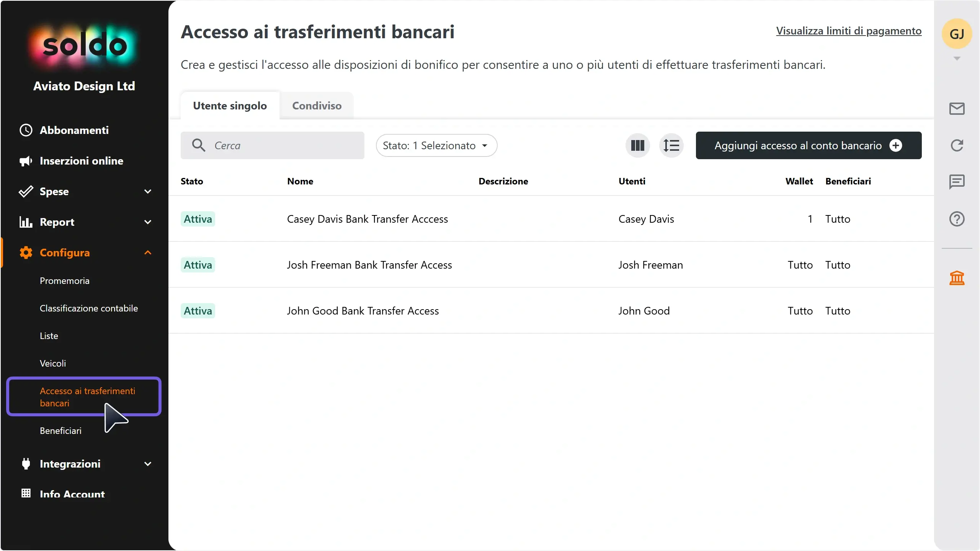
Task: Open the GJ user avatar
Action: (x=957, y=34)
